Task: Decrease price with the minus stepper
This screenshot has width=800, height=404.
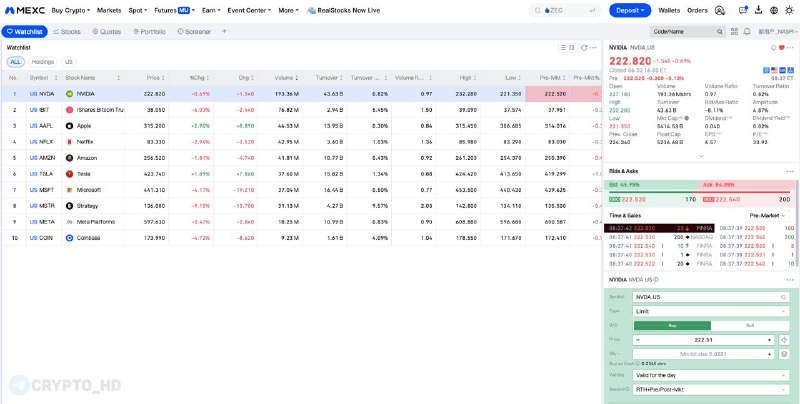Action: (x=638, y=340)
